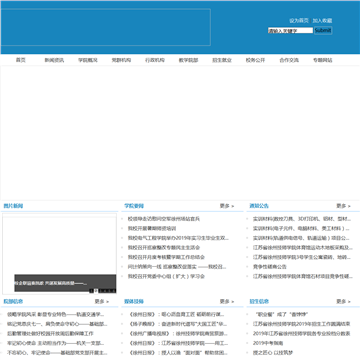Open the 合作交流 menu
360x360 pixels.
tap(289, 60)
